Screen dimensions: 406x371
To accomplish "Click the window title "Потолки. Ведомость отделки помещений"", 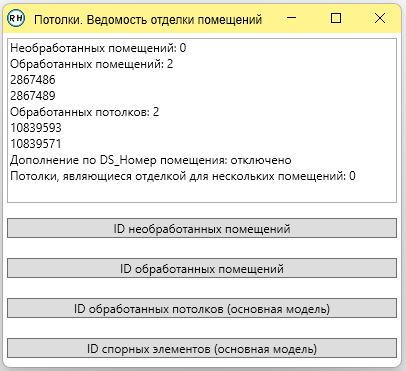I will [148, 20].
